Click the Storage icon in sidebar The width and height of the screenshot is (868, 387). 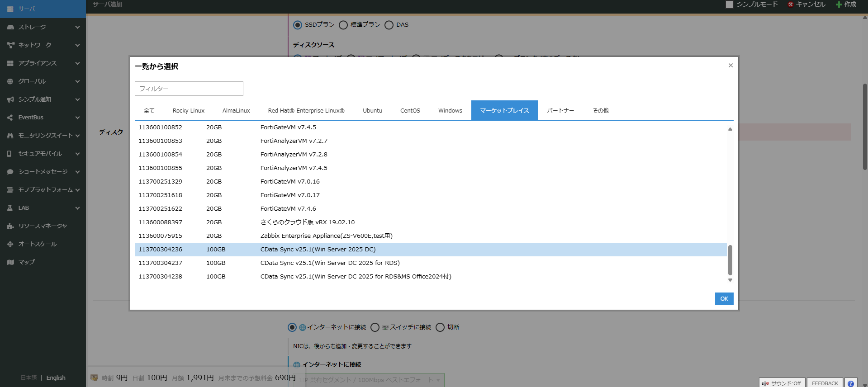click(x=10, y=27)
